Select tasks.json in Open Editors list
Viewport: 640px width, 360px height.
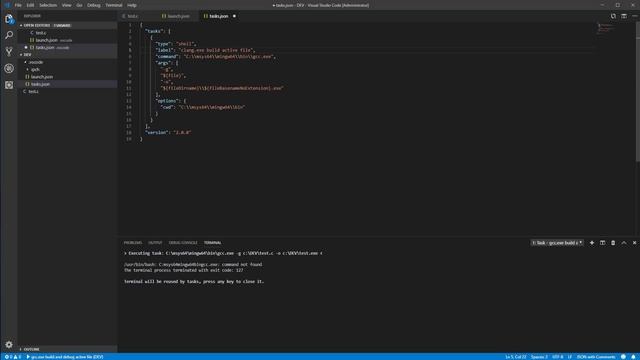(67, 47)
